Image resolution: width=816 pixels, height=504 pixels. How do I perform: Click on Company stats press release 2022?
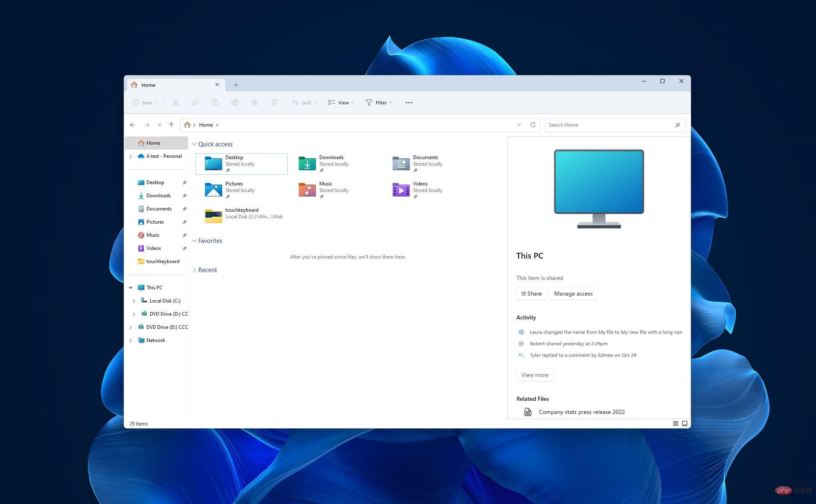(x=582, y=412)
